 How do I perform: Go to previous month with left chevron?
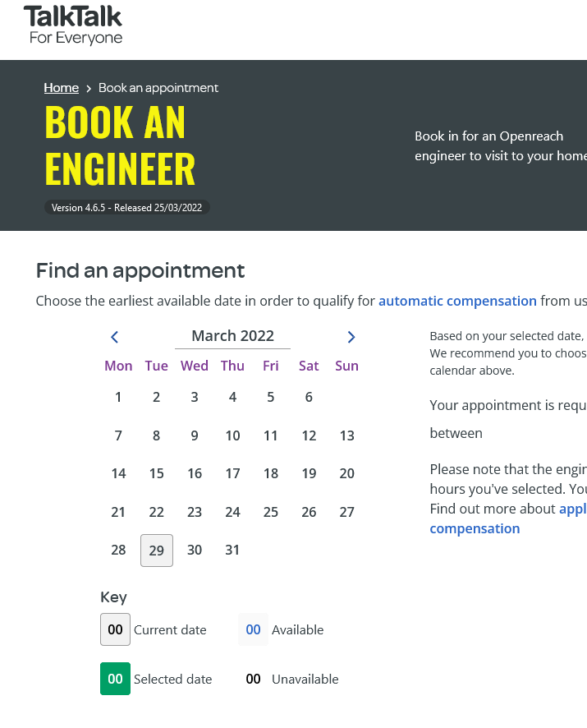point(115,337)
